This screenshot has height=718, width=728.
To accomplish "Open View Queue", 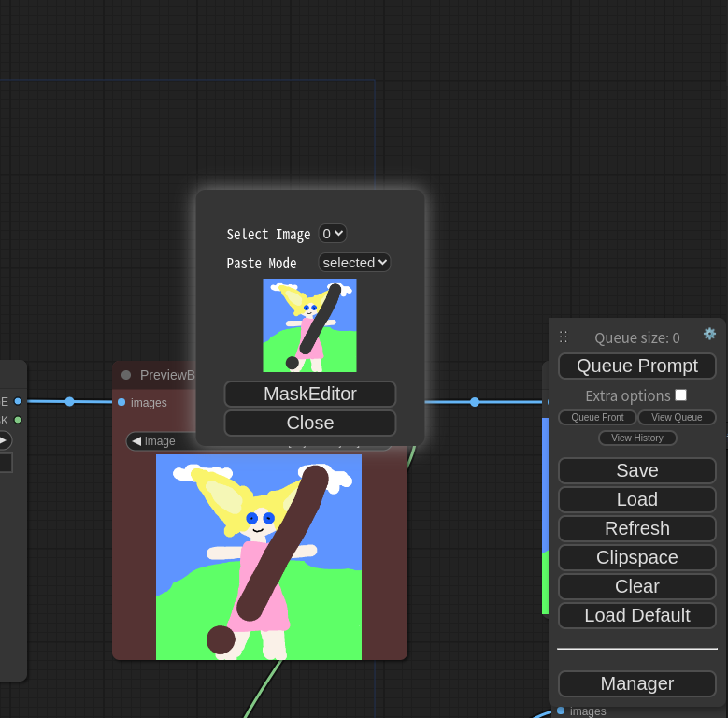I will click(677, 417).
